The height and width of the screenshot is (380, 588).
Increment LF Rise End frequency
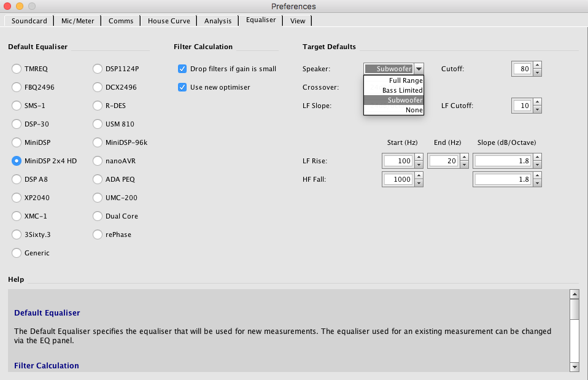point(465,157)
